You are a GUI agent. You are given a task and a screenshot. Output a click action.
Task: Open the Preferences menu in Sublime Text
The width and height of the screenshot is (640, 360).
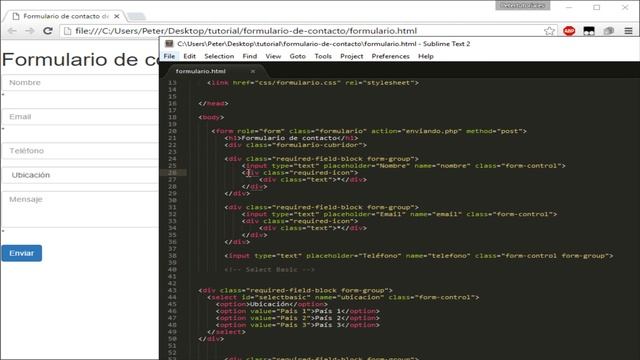[390, 56]
